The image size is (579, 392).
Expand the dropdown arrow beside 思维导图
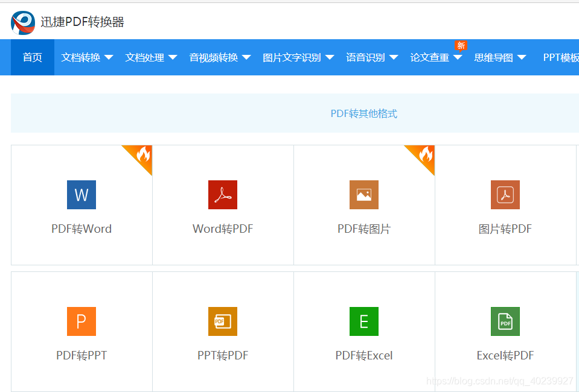(522, 57)
